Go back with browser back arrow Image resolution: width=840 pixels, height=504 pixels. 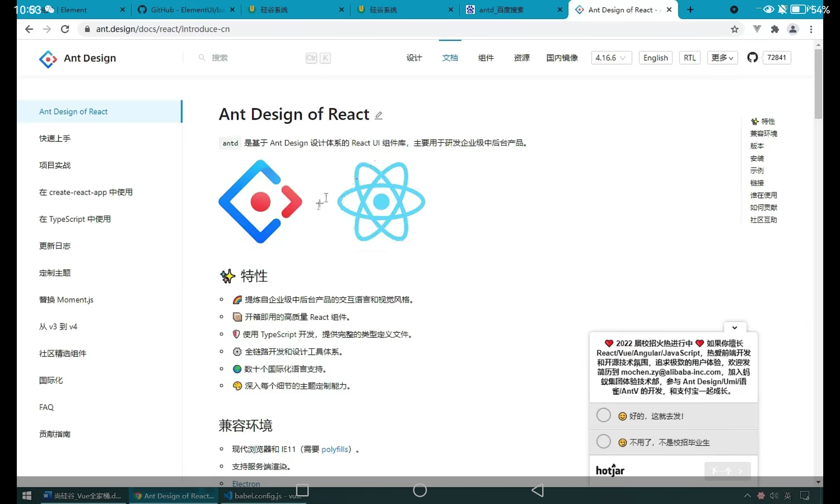[29, 29]
